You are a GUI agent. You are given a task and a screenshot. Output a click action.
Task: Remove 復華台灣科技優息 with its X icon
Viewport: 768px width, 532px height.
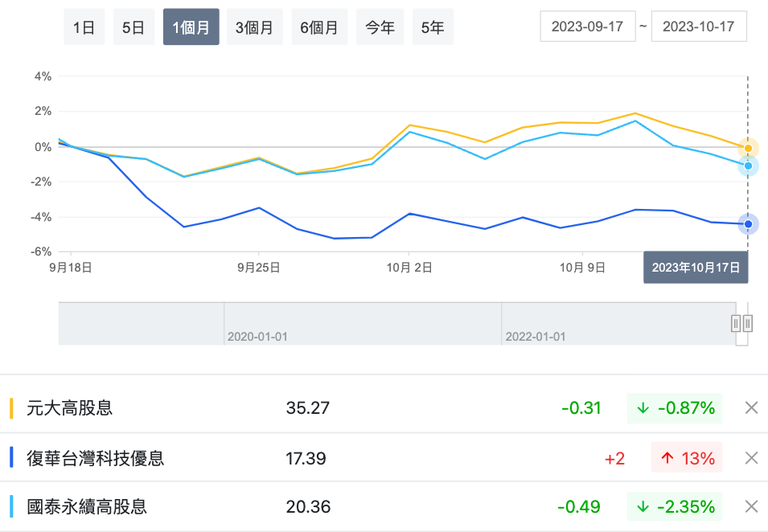point(751,458)
